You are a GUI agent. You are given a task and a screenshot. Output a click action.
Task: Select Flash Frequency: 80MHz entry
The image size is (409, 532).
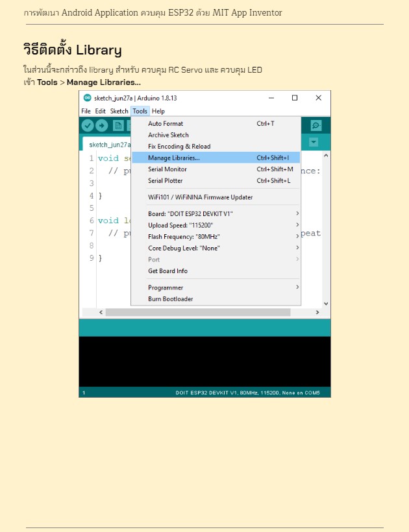pyautogui.click(x=216, y=237)
